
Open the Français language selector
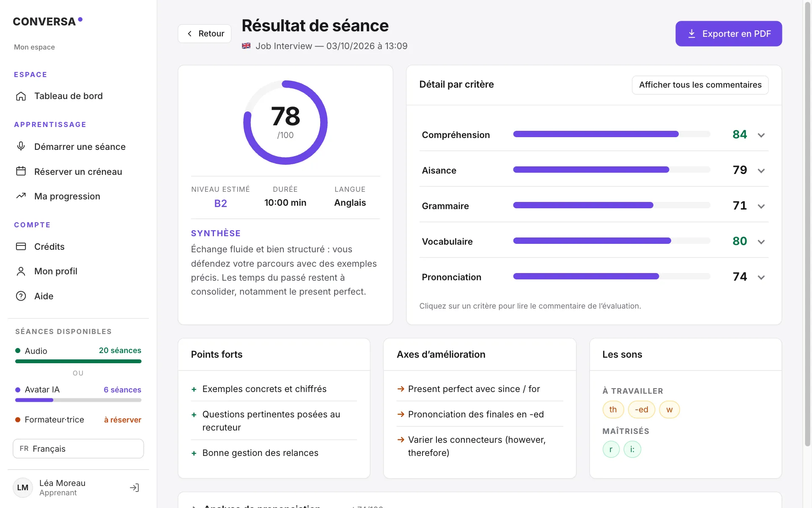tap(78, 448)
